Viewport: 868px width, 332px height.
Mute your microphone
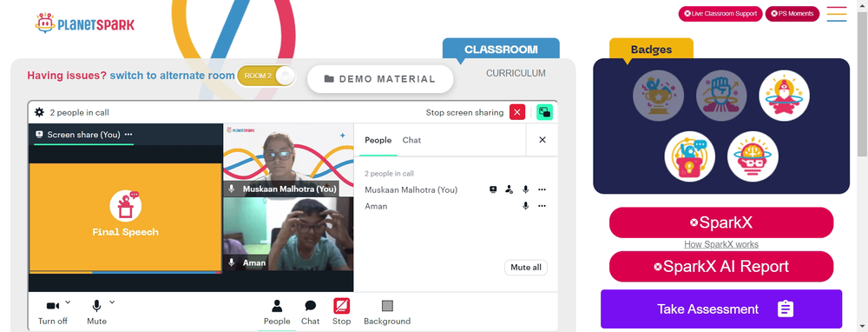click(x=96, y=312)
